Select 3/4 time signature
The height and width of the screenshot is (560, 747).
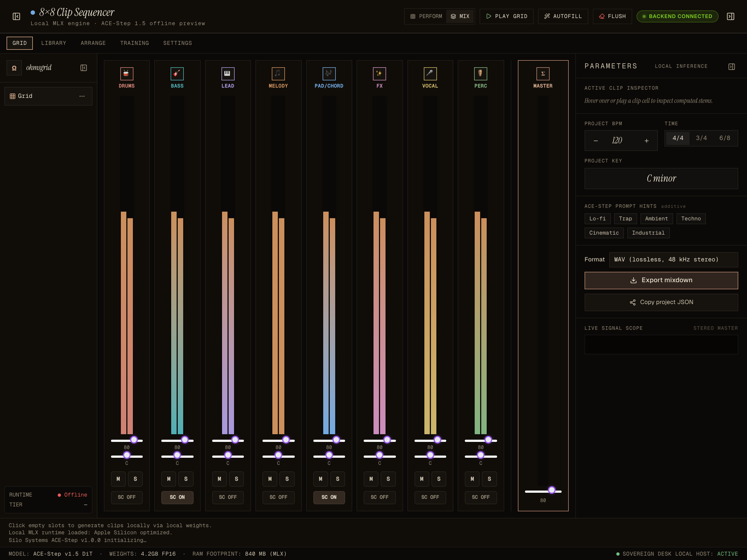click(x=701, y=138)
